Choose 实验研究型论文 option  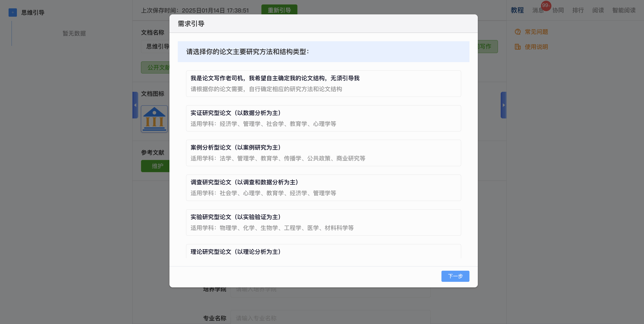coord(323,222)
